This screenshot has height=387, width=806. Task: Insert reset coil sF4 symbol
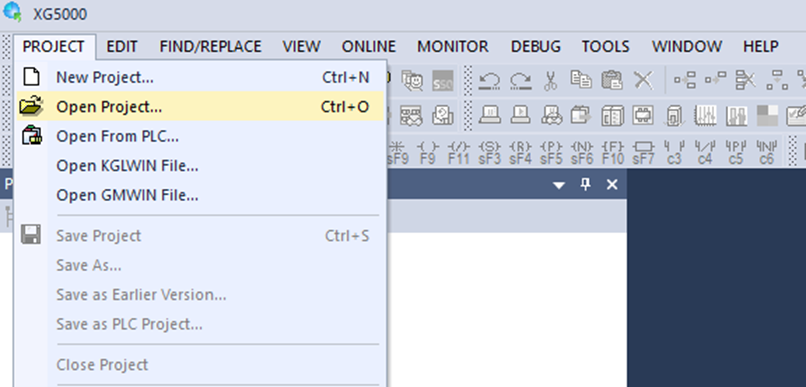tap(520, 153)
